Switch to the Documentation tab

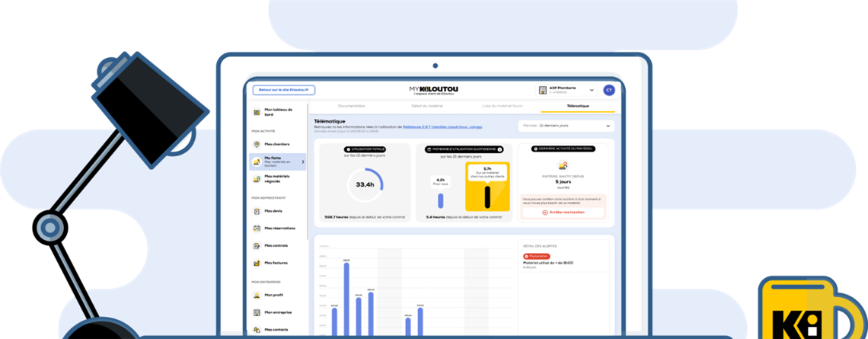pyautogui.click(x=352, y=105)
